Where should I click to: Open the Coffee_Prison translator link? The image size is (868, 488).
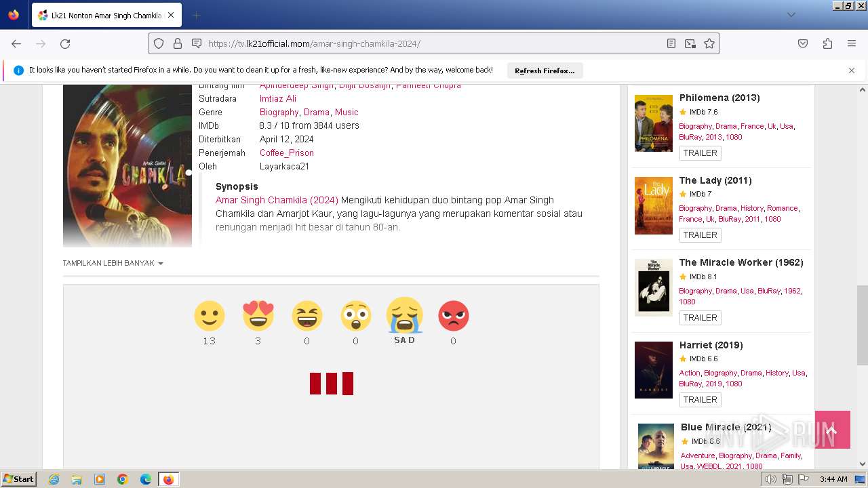[287, 152]
